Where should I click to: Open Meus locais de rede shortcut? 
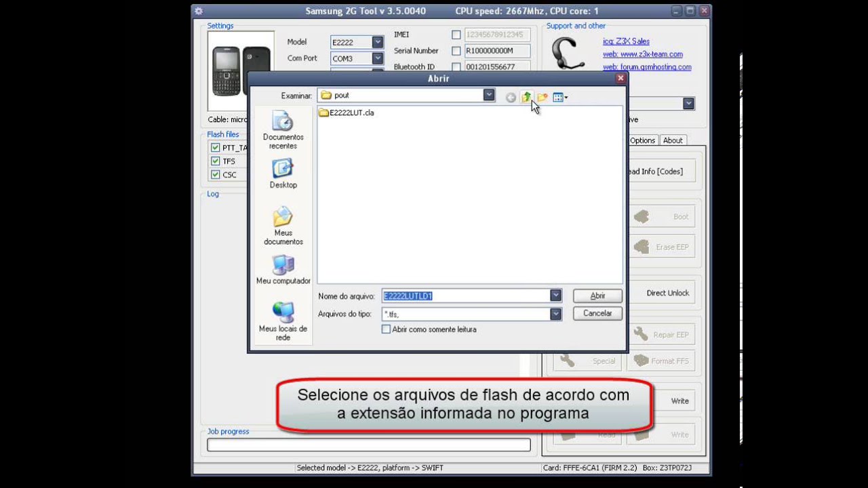[283, 322]
